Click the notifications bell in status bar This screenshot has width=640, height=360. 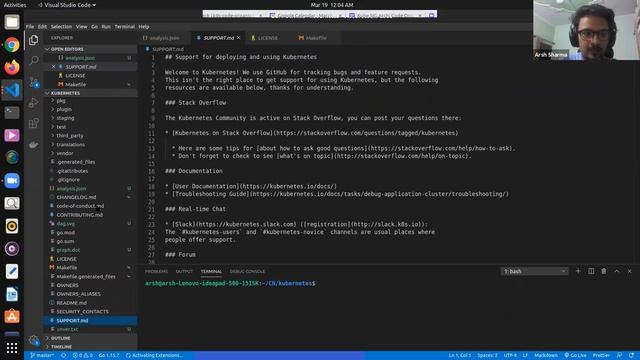coord(631,355)
